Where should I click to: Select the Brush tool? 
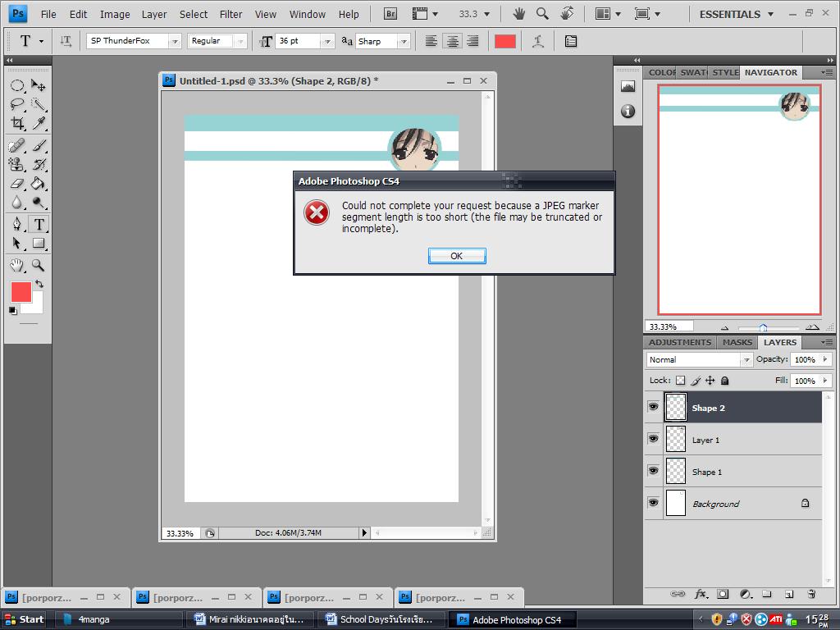point(38,145)
